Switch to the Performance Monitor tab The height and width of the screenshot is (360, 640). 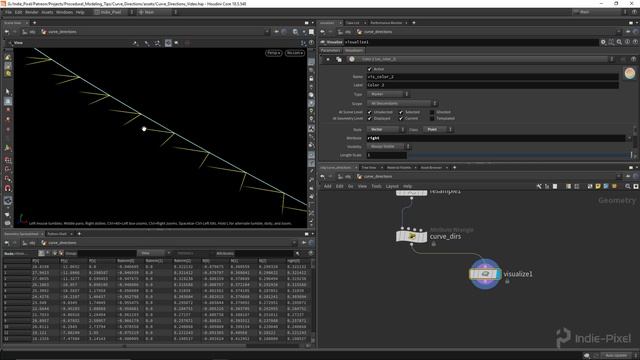(x=386, y=23)
